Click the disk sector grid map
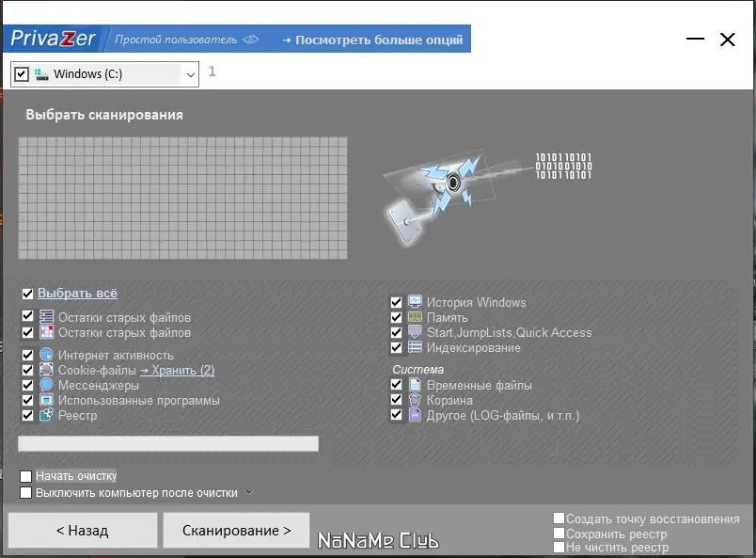756x558 pixels. 182,198
